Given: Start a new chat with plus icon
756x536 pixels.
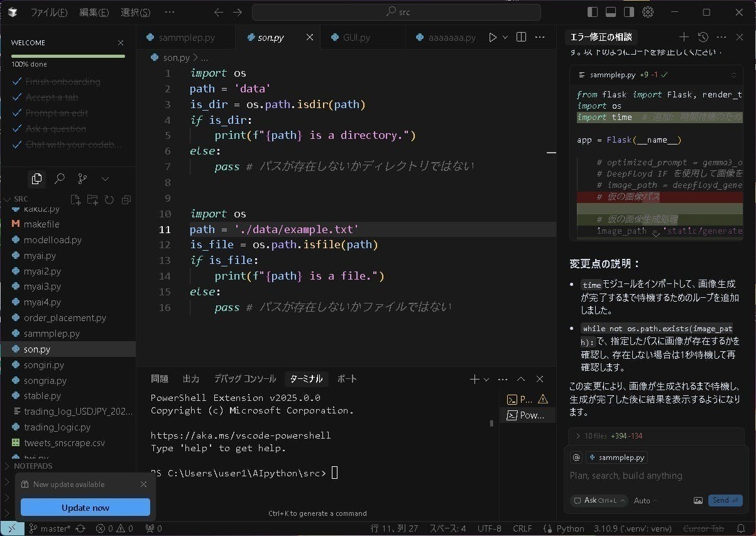Looking at the screenshot, I should click(x=684, y=38).
